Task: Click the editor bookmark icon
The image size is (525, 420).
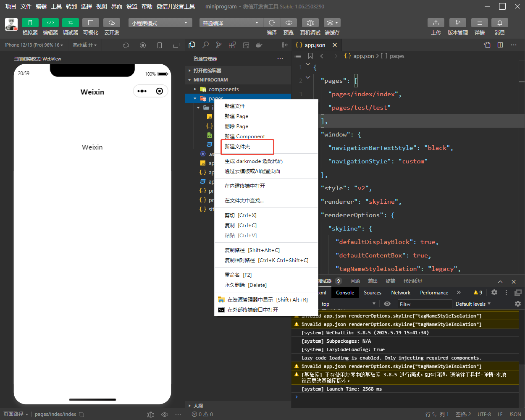Action: [x=310, y=56]
